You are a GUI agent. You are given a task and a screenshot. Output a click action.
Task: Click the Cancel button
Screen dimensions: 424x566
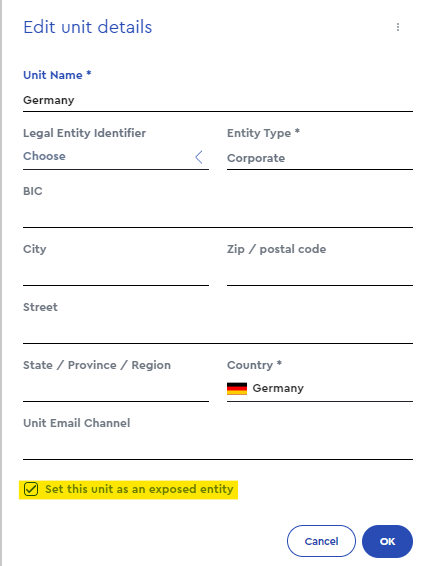[321, 541]
